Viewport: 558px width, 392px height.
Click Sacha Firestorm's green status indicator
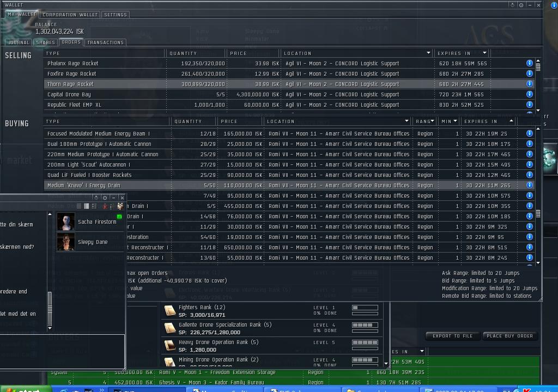[119, 216]
